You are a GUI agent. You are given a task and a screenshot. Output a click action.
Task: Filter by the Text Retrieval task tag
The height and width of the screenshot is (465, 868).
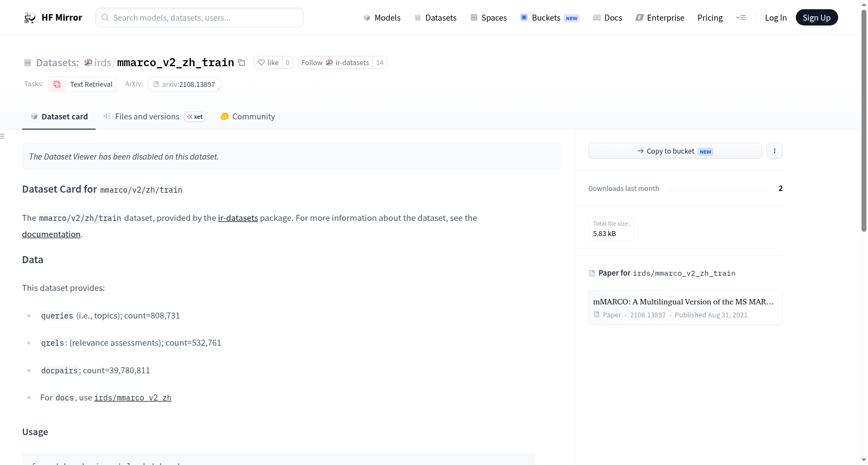(x=83, y=84)
